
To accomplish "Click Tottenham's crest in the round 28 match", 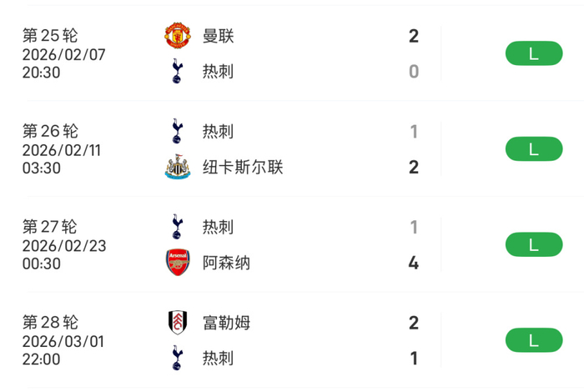I will click(x=177, y=359).
